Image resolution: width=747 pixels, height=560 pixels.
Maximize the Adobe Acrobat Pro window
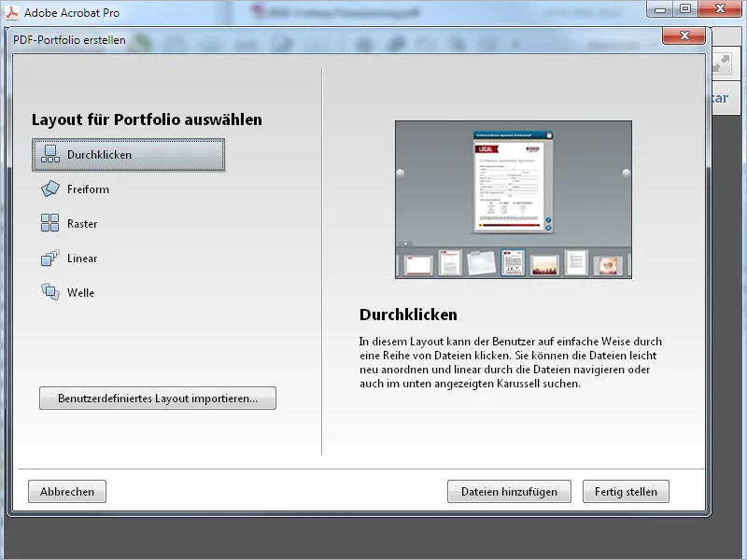coord(685,9)
